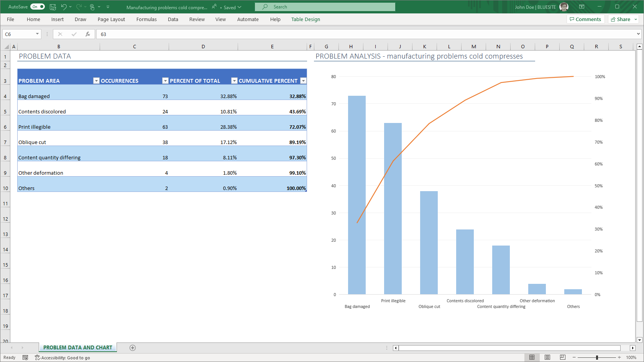Viewport: 644px width, 362px height.
Task: Click the Cancel formula X icon
Action: [x=60, y=34]
